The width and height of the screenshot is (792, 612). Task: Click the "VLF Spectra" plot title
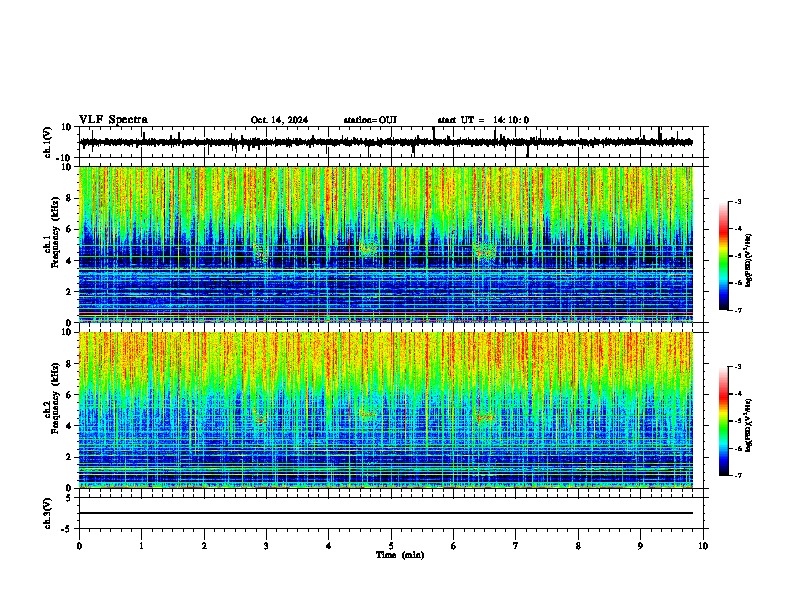click(x=113, y=120)
